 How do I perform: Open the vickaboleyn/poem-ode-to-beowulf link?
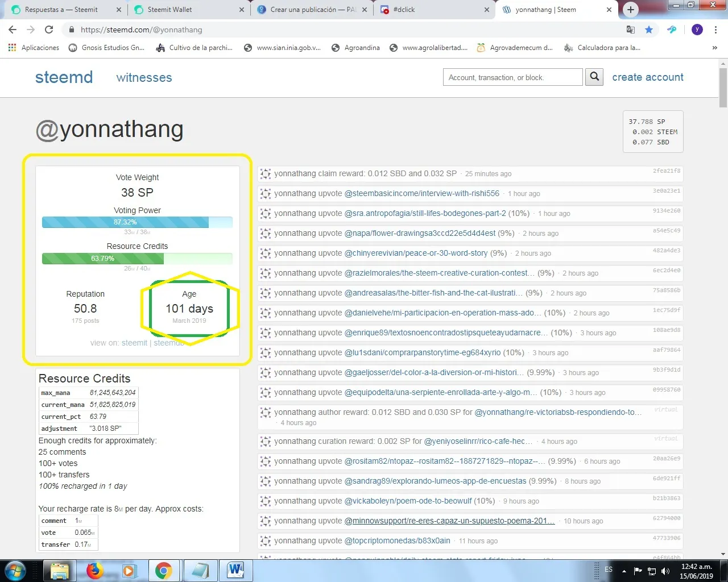408,501
